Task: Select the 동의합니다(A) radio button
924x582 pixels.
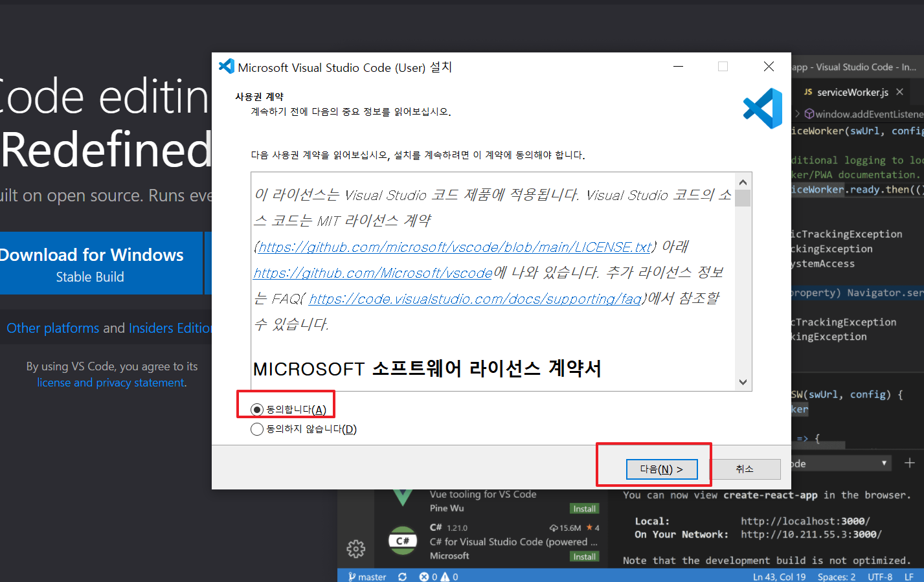Action: [257, 410]
